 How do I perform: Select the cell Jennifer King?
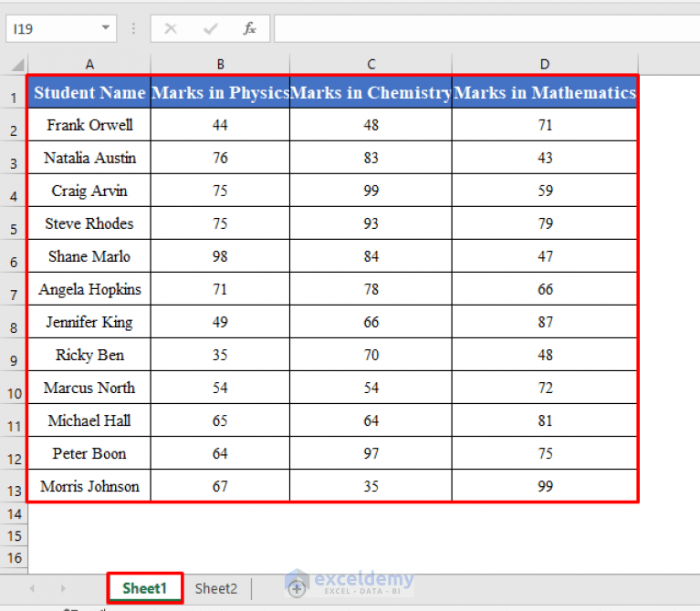pos(89,322)
